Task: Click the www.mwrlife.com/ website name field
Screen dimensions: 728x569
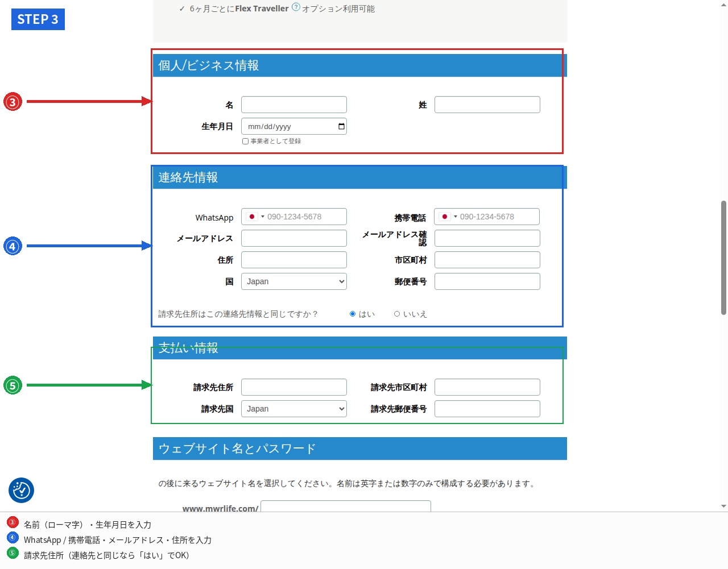Action: (346, 506)
